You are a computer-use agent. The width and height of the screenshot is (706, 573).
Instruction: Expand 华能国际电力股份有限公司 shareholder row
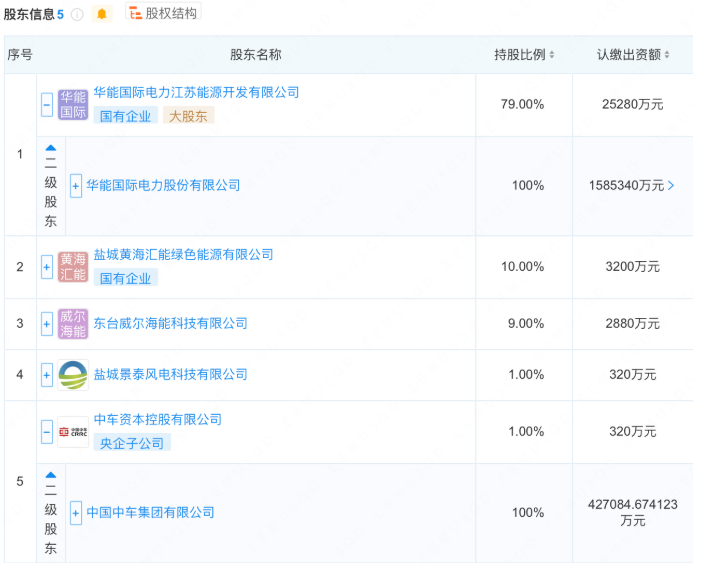[76, 186]
